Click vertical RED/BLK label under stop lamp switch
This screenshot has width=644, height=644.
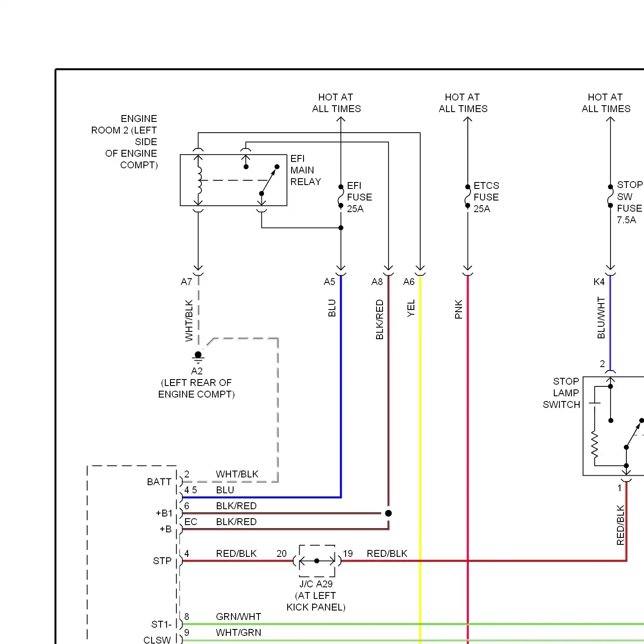tap(620, 525)
